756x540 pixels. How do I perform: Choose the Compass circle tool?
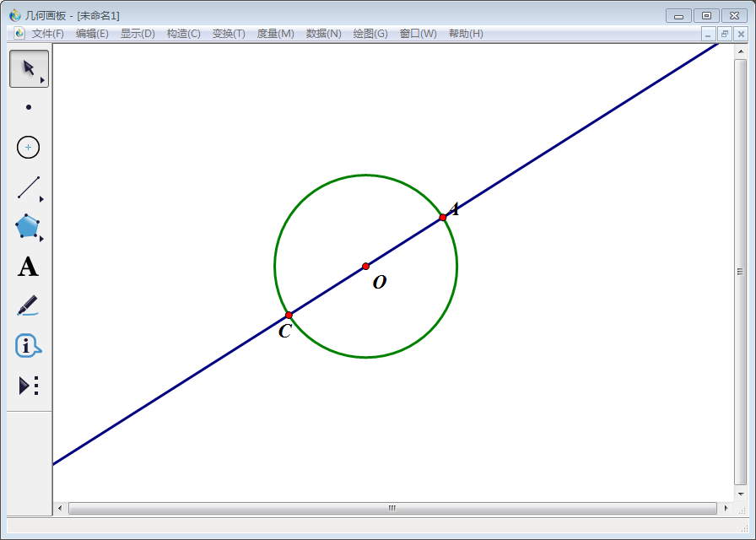pos(29,148)
